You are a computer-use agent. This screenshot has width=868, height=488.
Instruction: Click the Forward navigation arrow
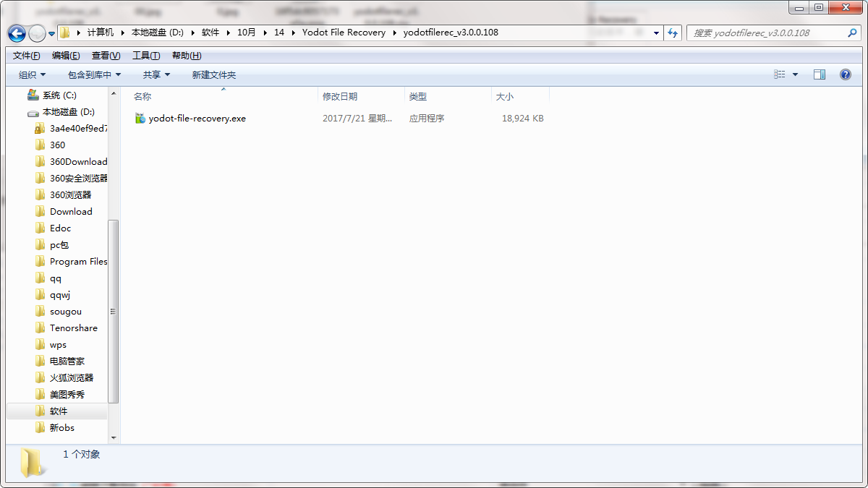37,33
